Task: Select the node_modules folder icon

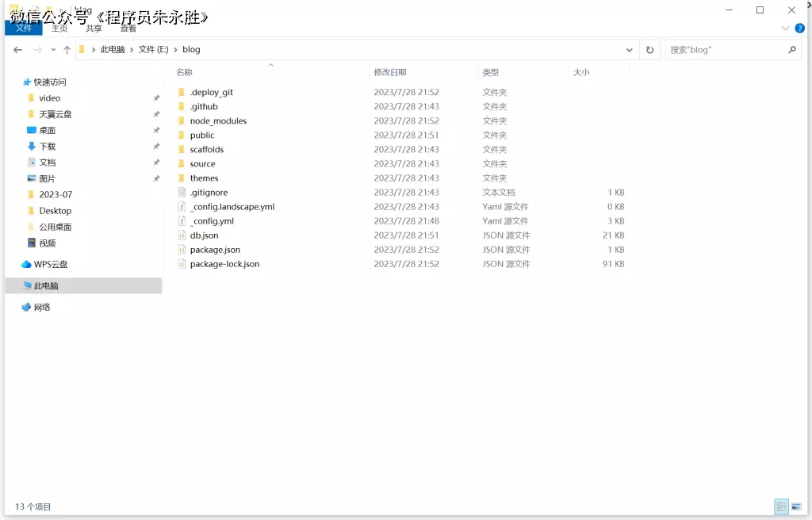Action: click(x=181, y=121)
